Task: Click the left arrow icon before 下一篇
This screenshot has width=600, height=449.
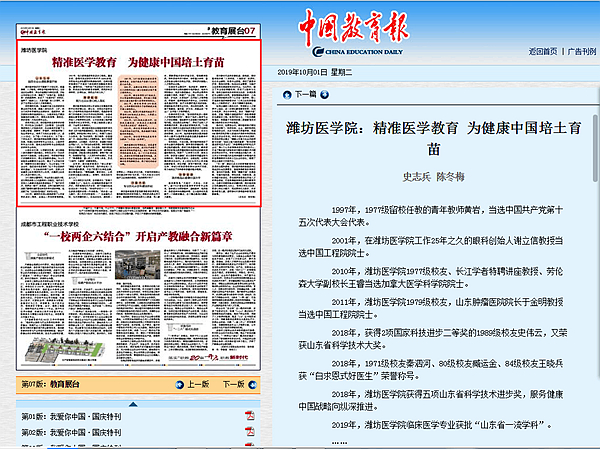Action: point(288,93)
